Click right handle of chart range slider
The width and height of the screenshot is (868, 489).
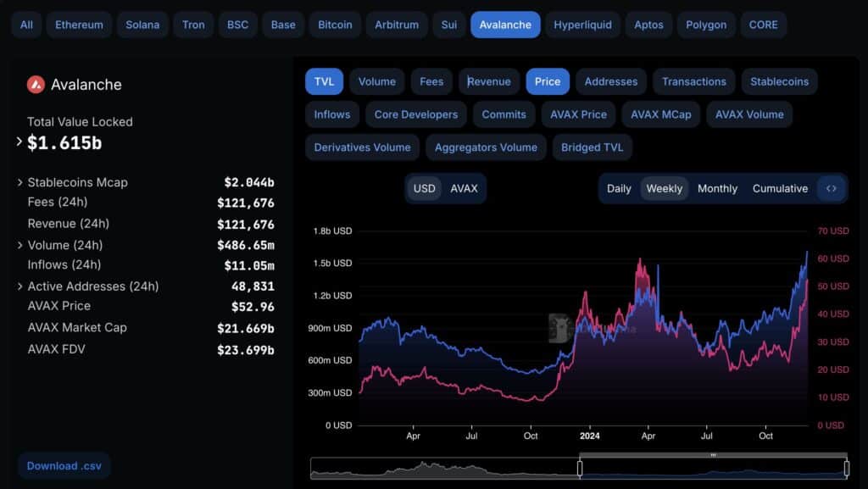(x=847, y=469)
